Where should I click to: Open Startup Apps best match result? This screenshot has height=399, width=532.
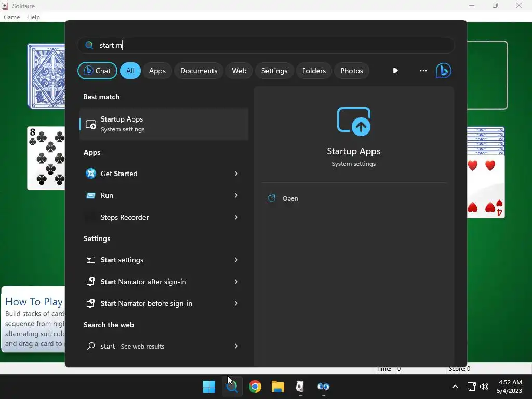coord(164,124)
